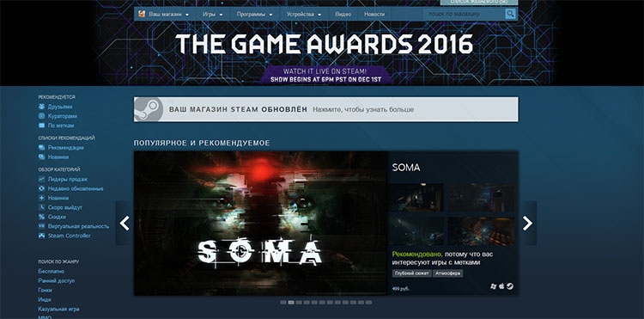Open Недавно обновленные category link
Screen dimensions: 644x319
click(x=76, y=188)
